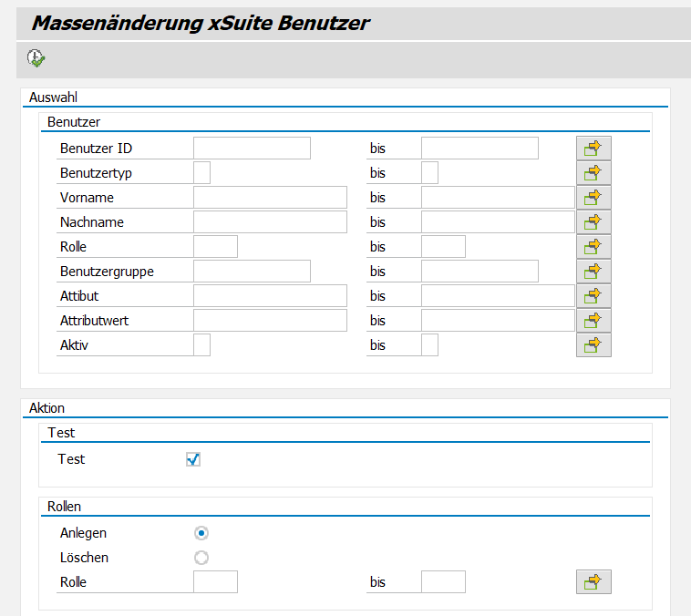Screen dimensions: 691x616
Task: Focus the Rolle bis field under Benutzer
Action: (x=443, y=247)
